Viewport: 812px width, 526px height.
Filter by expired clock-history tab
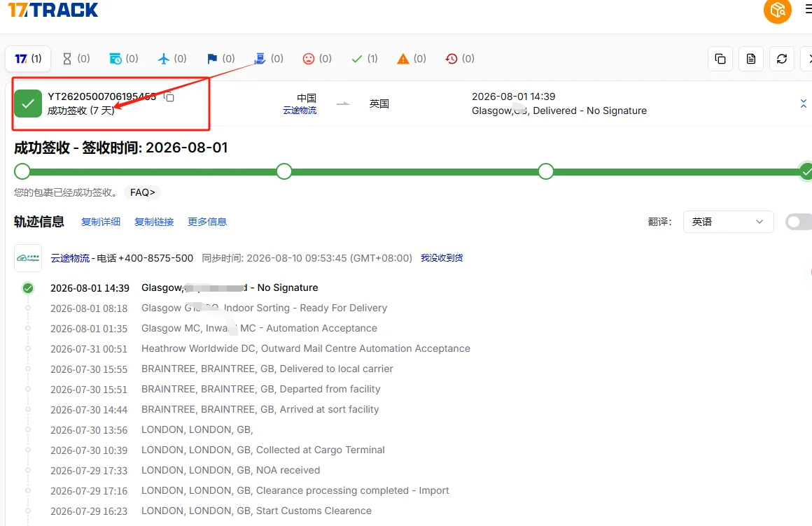(460, 59)
